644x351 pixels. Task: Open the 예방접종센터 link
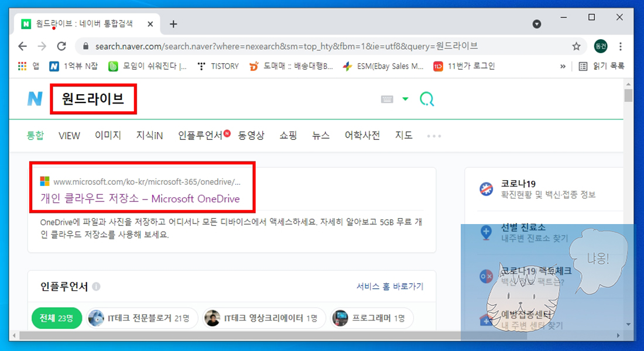coord(532,320)
